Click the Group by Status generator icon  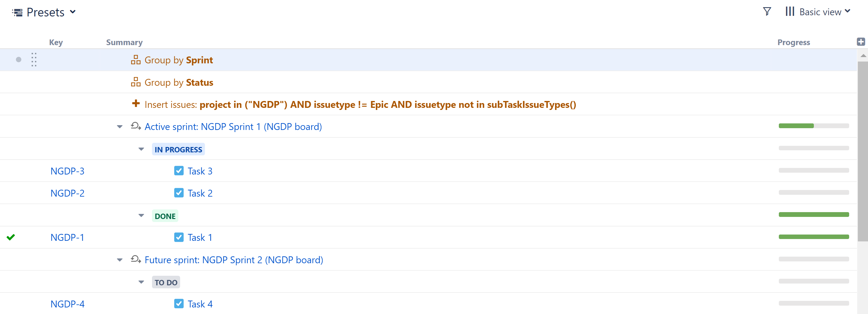point(136,82)
